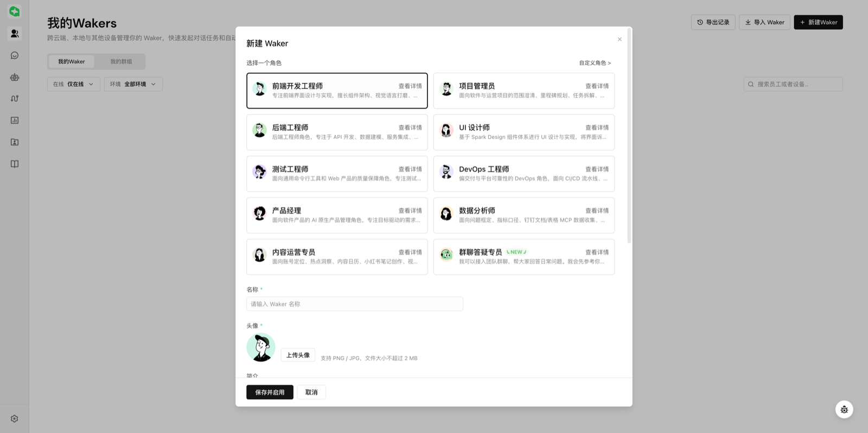Click the bug report floating icon

coord(844,410)
